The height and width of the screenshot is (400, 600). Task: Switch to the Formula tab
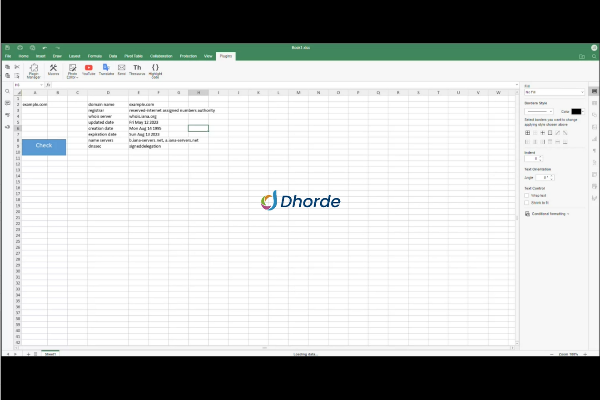tap(94, 56)
